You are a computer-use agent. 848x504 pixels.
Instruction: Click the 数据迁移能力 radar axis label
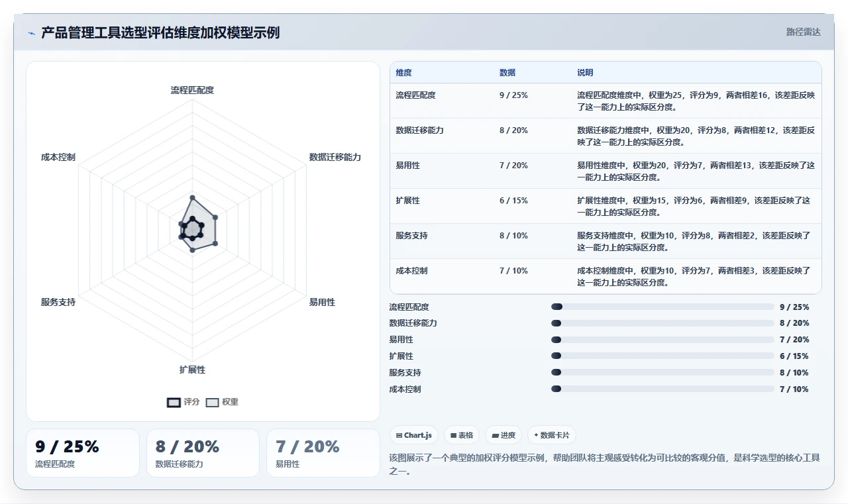[x=335, y=157]
